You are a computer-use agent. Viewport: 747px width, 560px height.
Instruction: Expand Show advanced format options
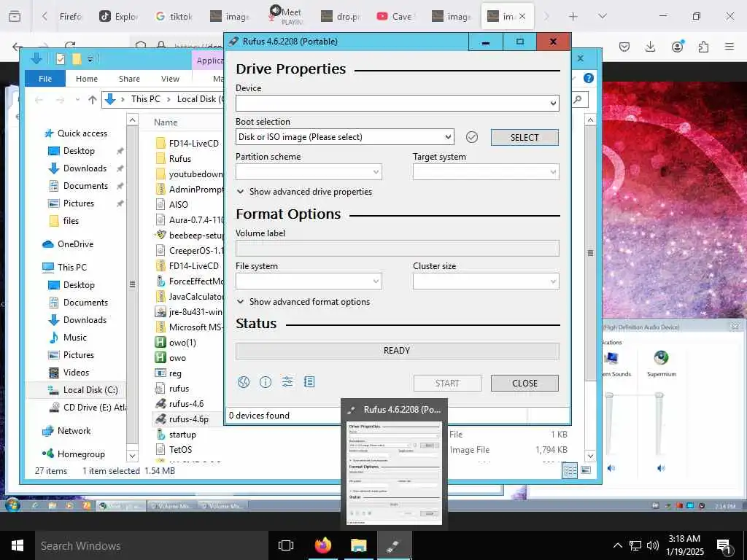point(303,302)
